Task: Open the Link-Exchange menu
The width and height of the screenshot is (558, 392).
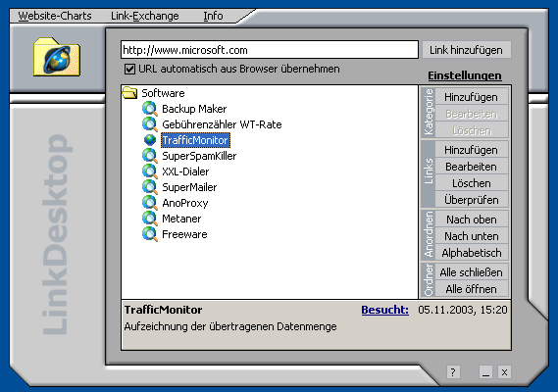Action: pos(145,16)
